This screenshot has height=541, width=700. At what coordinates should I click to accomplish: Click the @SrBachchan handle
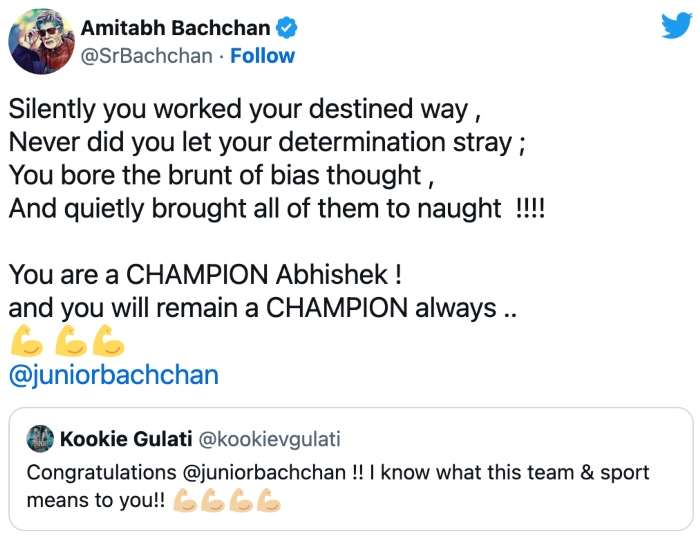pyautogui.click(x=146, y=56)
